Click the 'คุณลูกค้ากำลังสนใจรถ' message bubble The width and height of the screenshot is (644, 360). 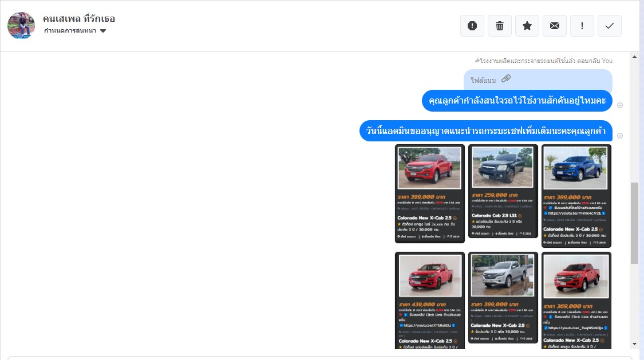pyautogui.click(x=517, y=101)
